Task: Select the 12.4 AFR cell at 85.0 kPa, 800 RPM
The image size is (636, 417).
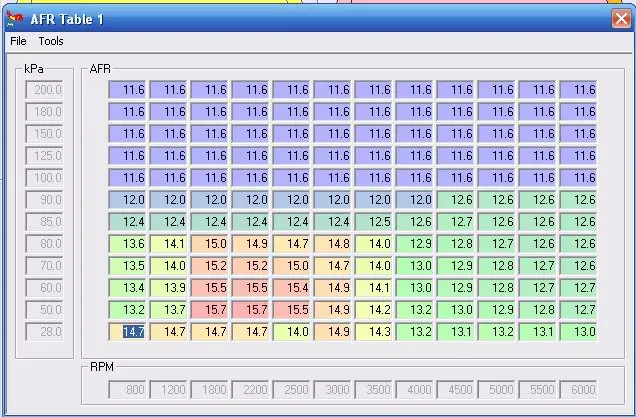Action: [x=128, y=221]
